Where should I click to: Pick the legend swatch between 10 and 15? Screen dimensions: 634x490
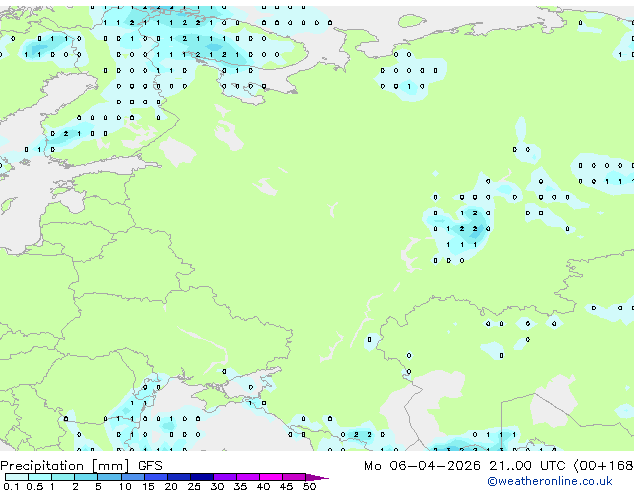(x=132, y=477)
